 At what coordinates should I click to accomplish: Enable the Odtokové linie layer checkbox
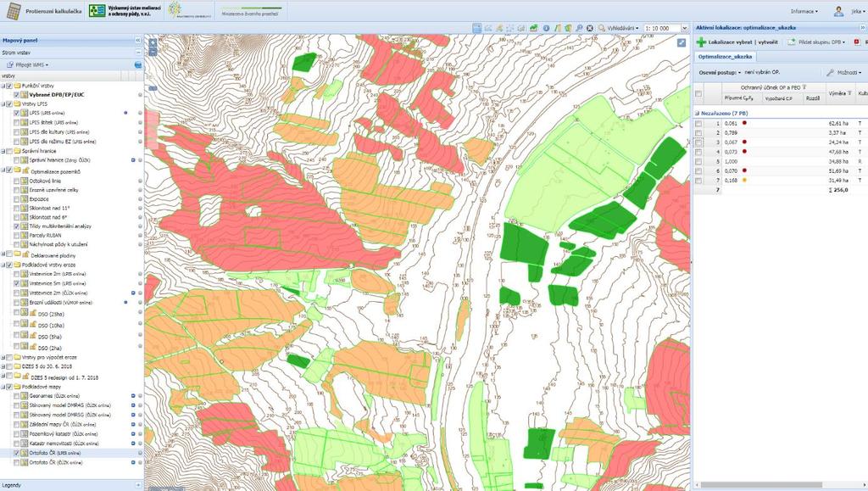pos(17,181)
